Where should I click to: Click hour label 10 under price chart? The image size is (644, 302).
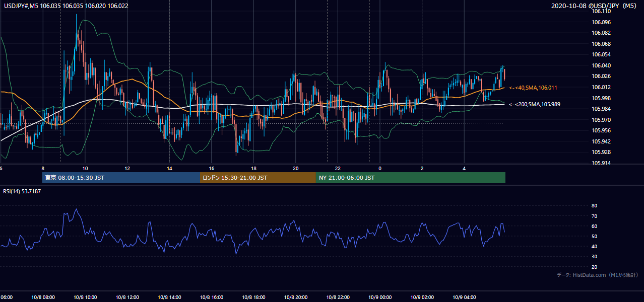coord(85,168)
